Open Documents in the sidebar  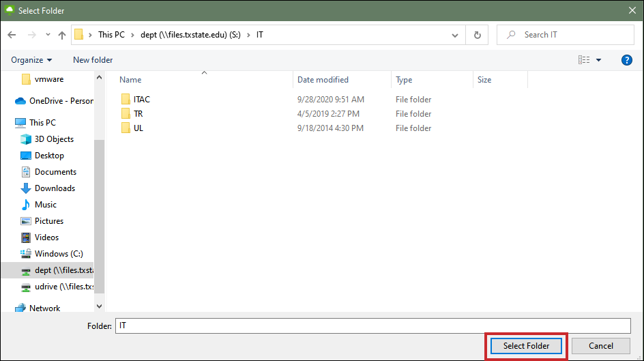tap(55, 172)
